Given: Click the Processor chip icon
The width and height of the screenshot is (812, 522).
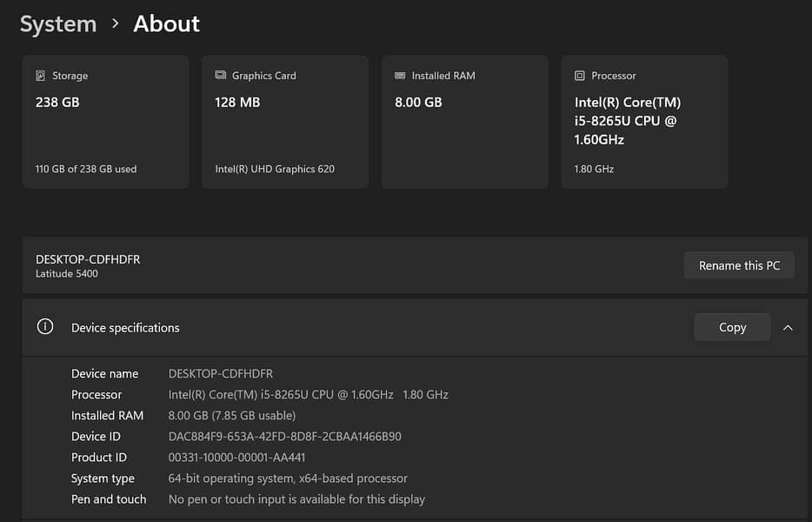Looking at the screenshot, I should (x=580, y=76).
